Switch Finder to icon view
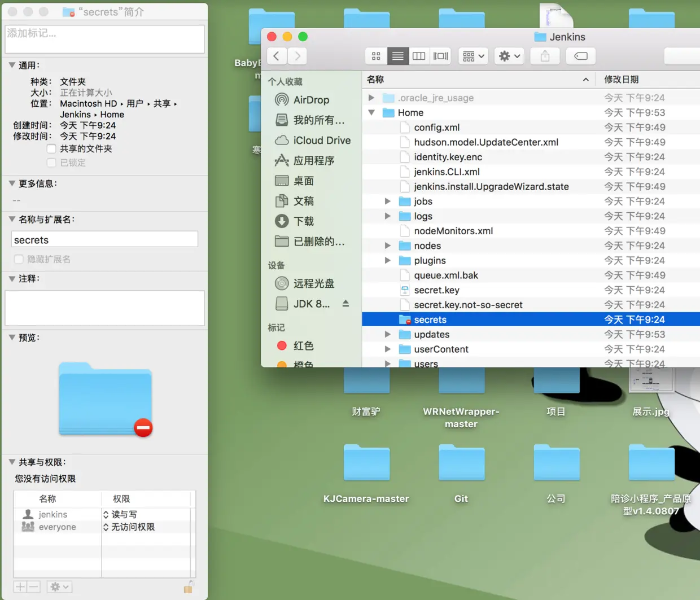This screenshot has width=700, height=600. (x=376, y=56)
